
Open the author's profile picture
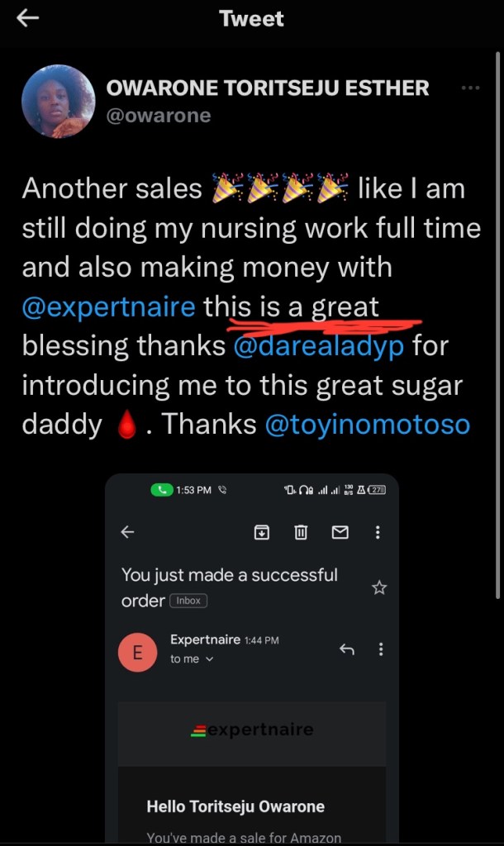(58, 102)
